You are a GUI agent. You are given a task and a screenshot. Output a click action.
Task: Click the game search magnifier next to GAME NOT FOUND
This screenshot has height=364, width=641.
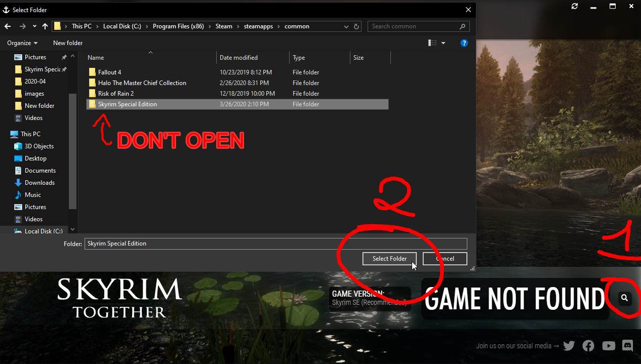click(x=624, y=298)
